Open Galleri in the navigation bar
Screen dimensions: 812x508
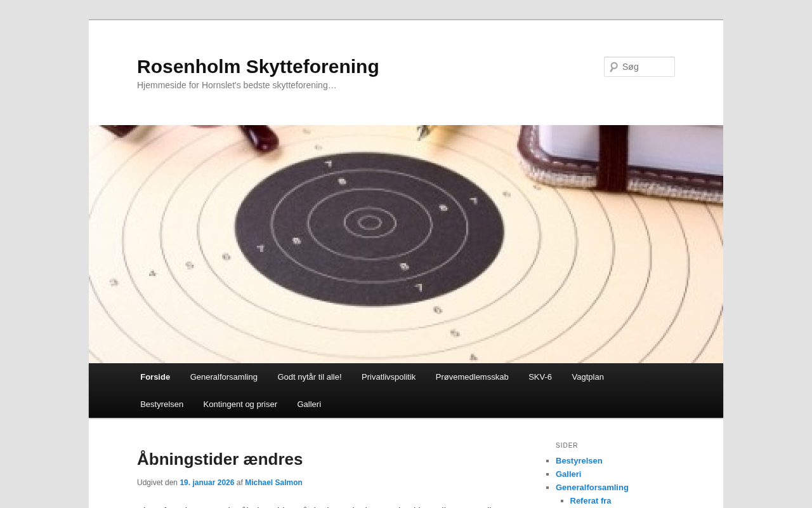click(309, 404)
